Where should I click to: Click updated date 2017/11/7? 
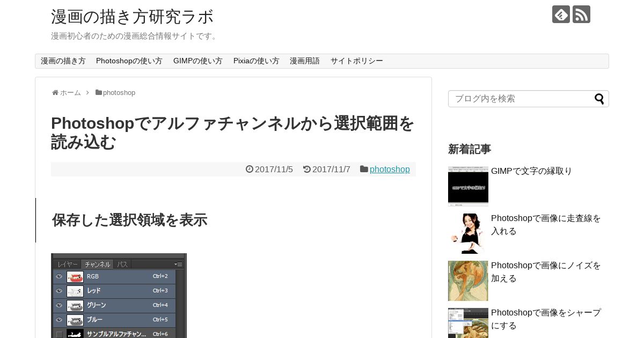click(x=331, y=170)
